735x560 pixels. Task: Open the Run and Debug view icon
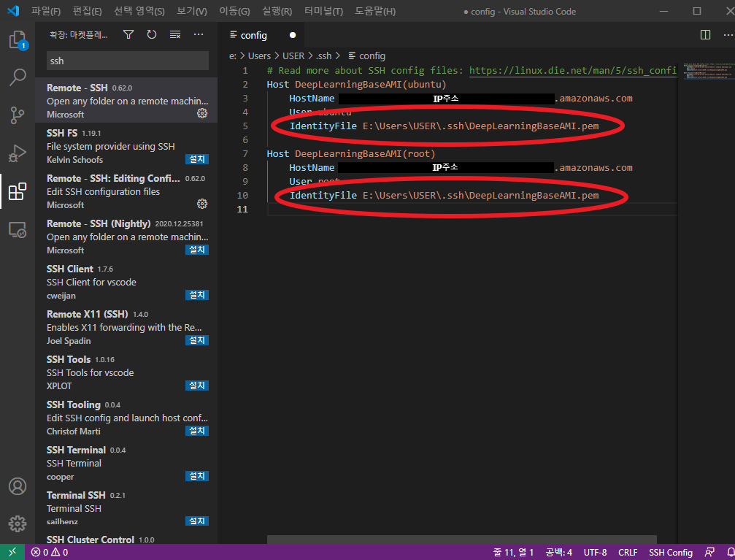pyautogui.click(x=18, y=153)
